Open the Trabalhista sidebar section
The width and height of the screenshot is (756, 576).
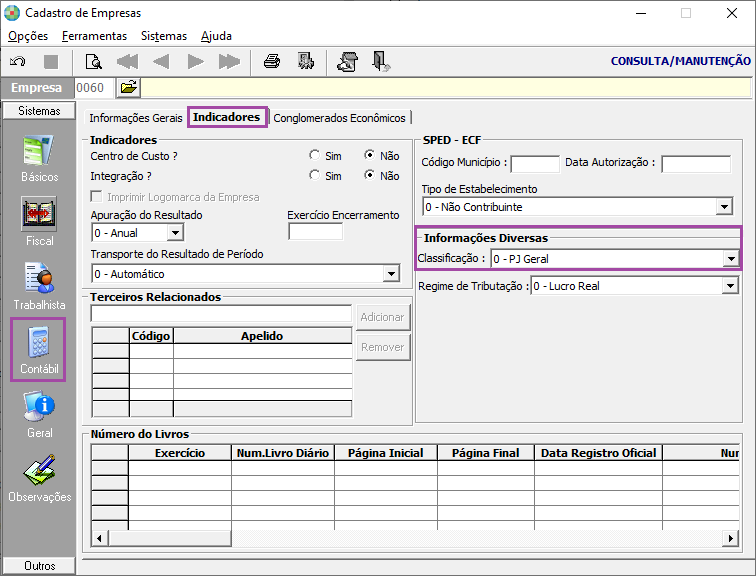coord(39,286)
